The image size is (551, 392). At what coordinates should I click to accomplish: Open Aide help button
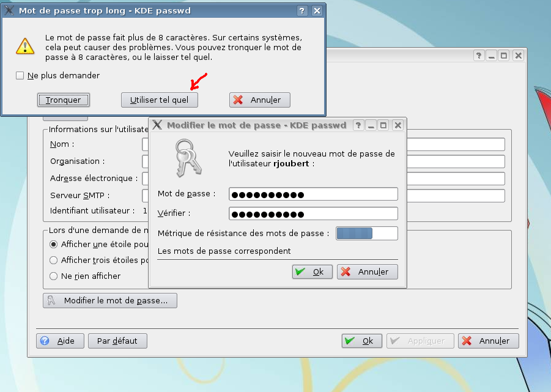[x=60, y=341]
